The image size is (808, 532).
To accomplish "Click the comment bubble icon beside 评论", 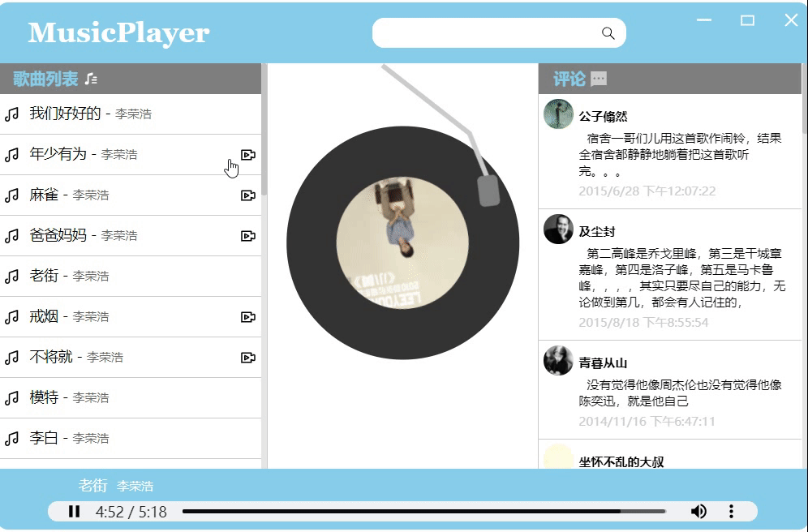I will pyautogui.click(x=598, y=77).
